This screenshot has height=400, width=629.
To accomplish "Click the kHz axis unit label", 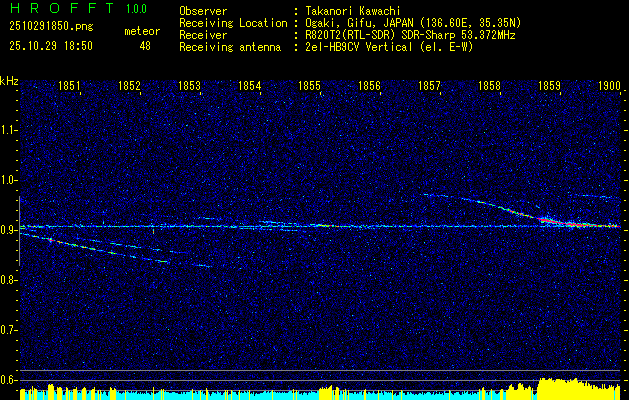I will [x=10, y=81].
